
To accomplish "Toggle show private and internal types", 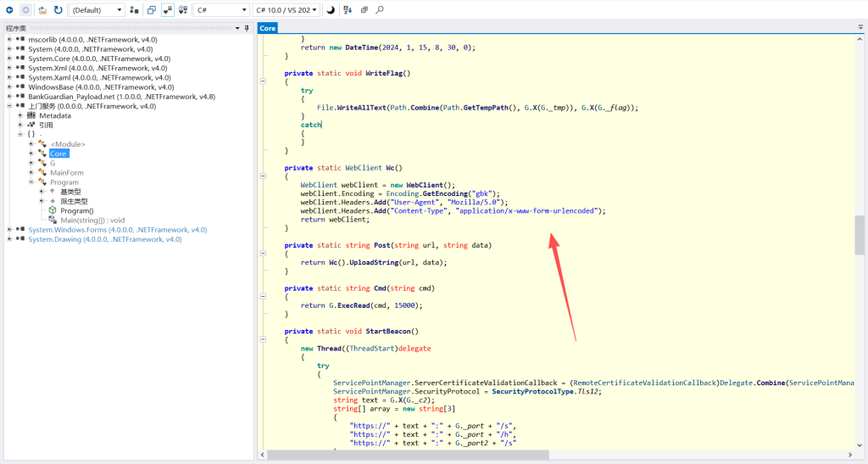I will pyautogui.click(x=168, y=10).
